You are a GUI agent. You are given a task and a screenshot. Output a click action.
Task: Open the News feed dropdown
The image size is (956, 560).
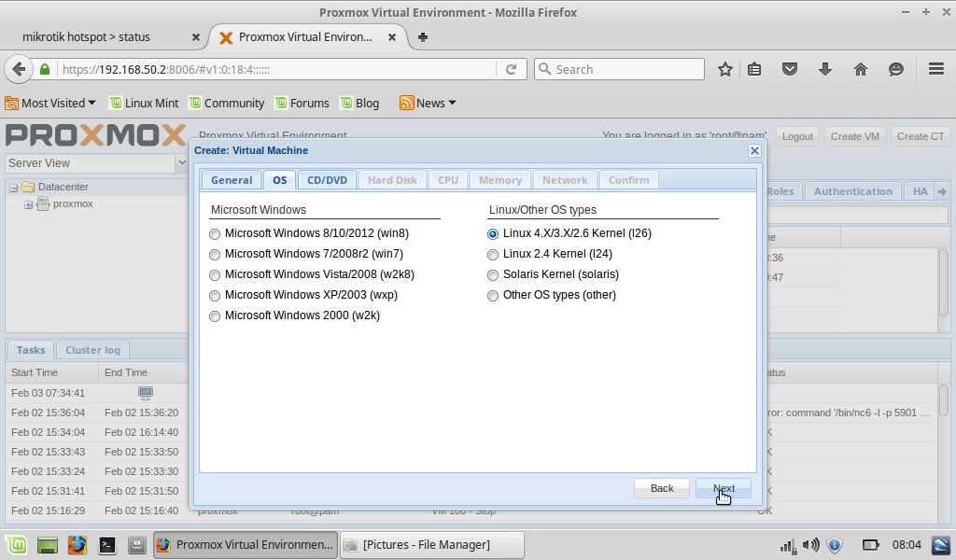point(428,103)
